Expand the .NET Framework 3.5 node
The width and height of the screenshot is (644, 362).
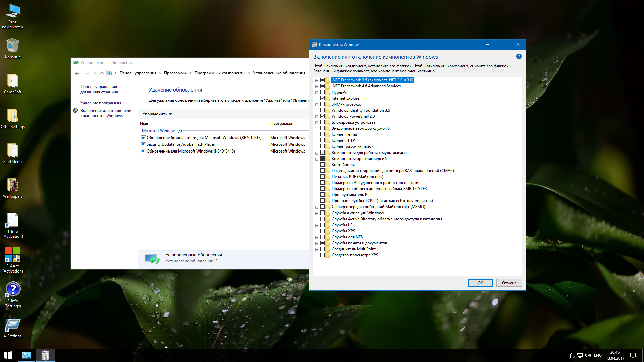coord(317,80)
